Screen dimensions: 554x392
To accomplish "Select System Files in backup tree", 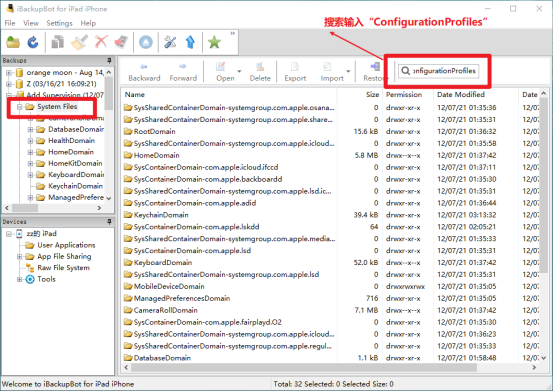I will (x=57, y=107).
